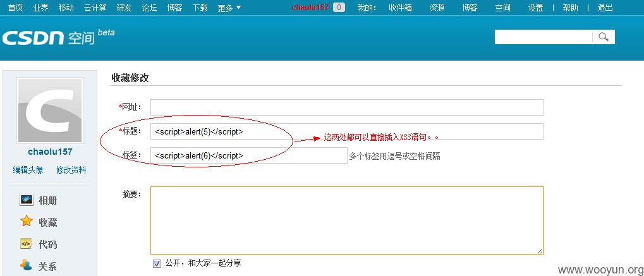Image resolution: width=644 pixels, height=276 pixels.
Task: Open 论坛 in top navigation
Action: pos(150,8)
